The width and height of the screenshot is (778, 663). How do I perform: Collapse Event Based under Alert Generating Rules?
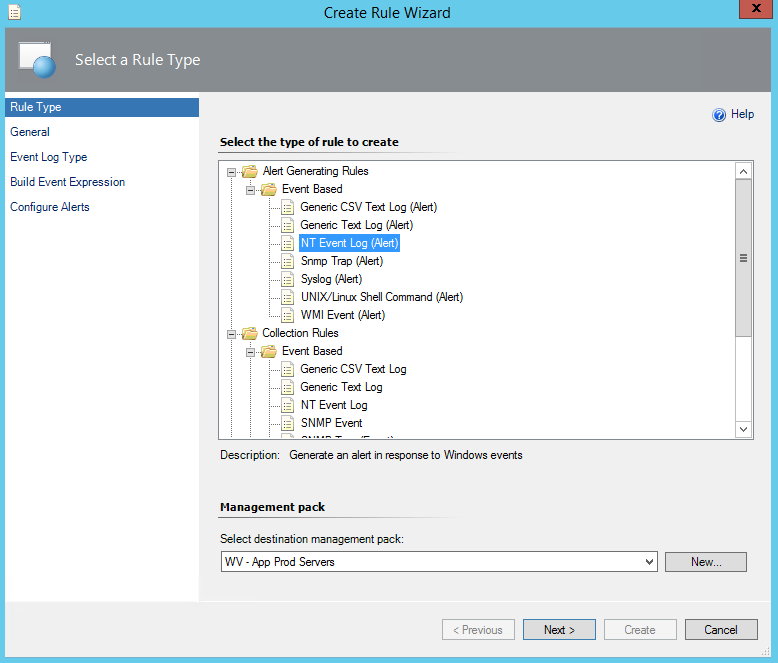tap(251, 189)
